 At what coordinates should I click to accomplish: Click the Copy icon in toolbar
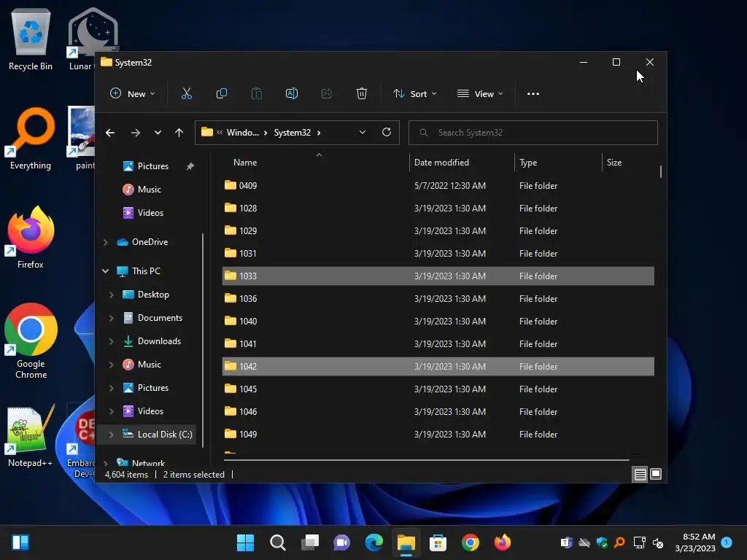point(222,94)
